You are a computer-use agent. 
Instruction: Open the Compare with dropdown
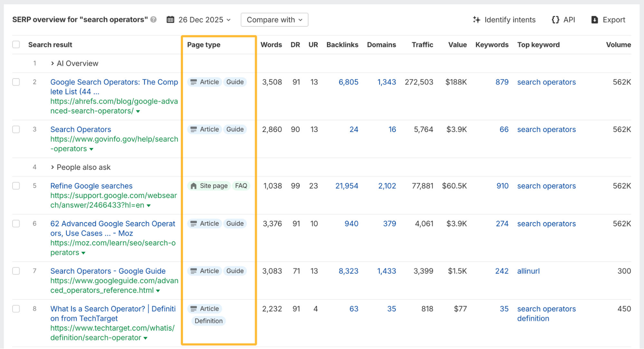(x=274, y=20)
